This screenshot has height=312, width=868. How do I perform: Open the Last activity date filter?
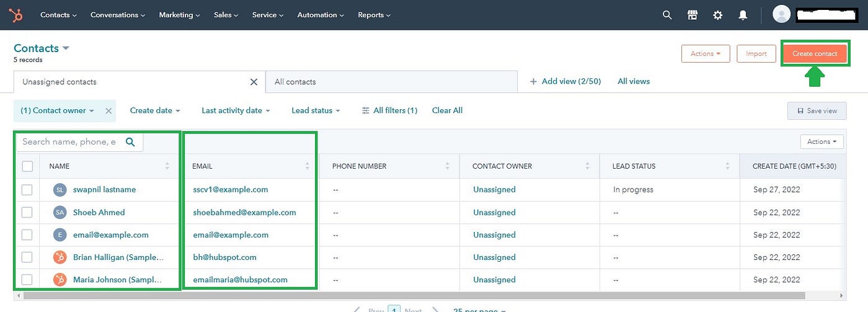[236, 110]
